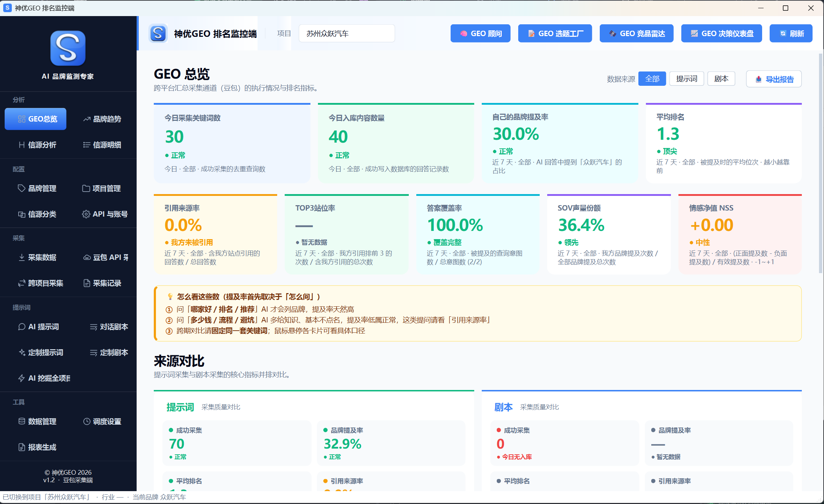Launch GEO 竞品雷达
The width and height of the screenshot is (824, 504).
637,34
